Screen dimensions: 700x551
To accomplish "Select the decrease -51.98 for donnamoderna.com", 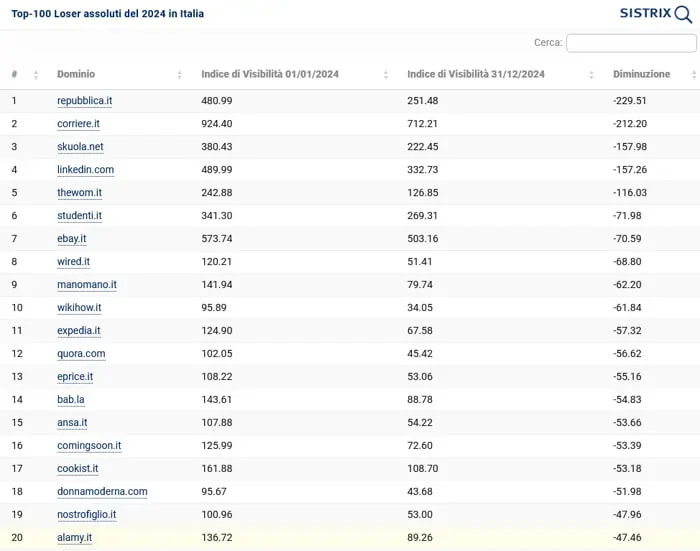I will [627, 492].
